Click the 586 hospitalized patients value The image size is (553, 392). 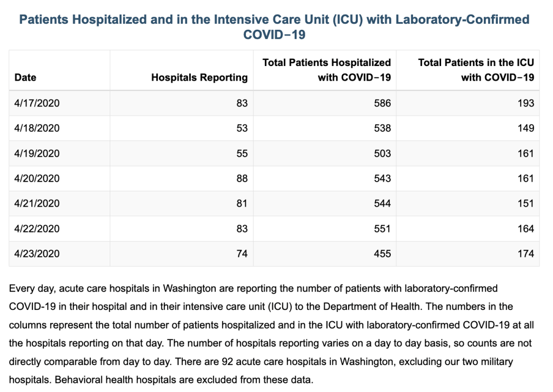click(x=382, y=103)
